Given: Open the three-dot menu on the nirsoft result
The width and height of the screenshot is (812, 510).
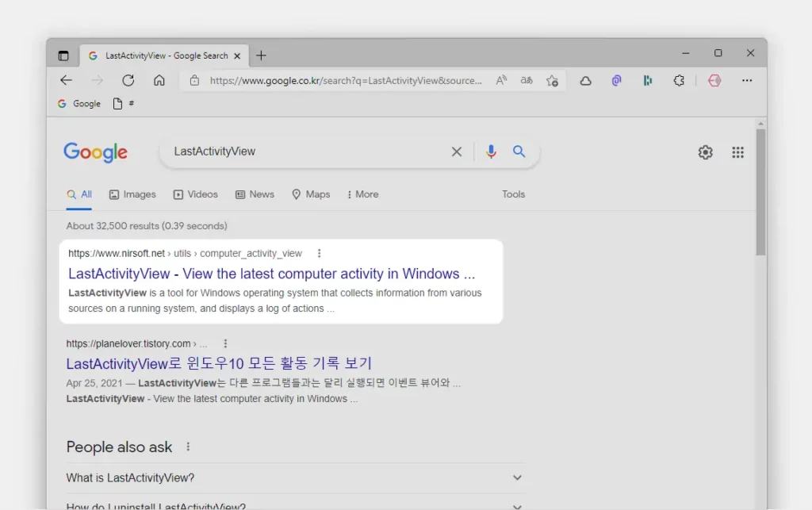Looking at the screenshot, I should click(x=319, y=252).
